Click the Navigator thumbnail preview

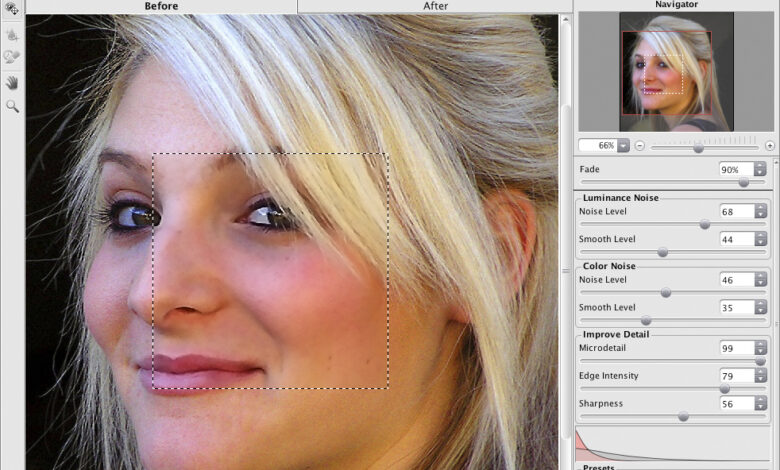click(666, 71)
